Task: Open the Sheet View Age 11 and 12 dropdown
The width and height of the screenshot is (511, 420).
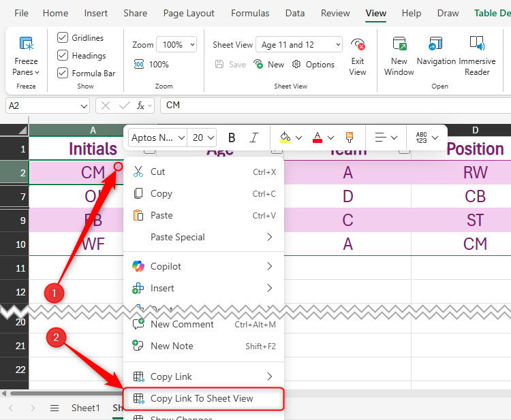Action: [x=299, y=44]
